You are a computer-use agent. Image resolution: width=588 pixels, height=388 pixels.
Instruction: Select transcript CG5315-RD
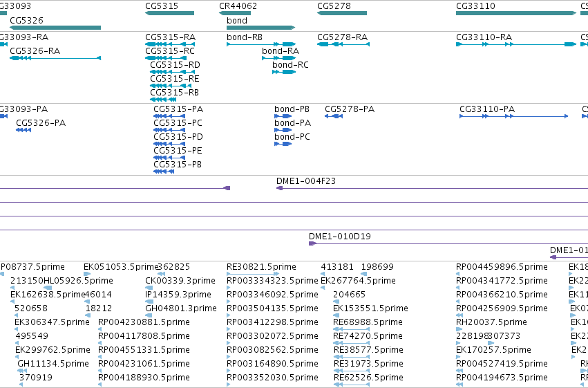(171, 72)
